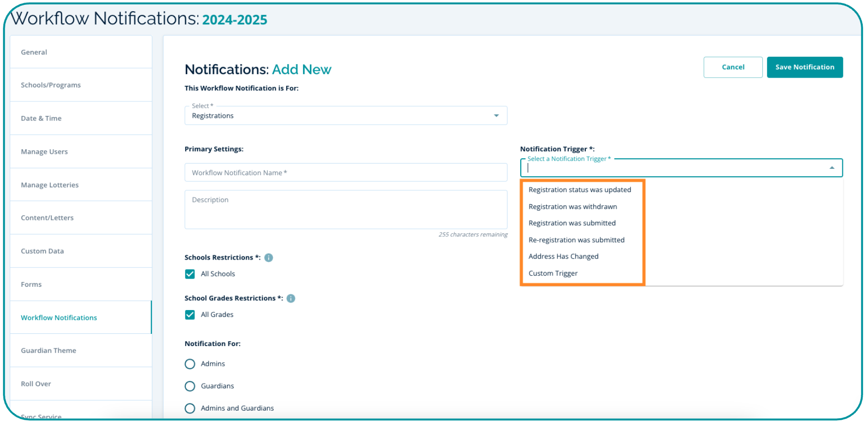Image resolution: width=868 pixels, height=428 pixels.
Task: Click info icon beside School Grades Restrictions
Action: (x=291, y=298)
